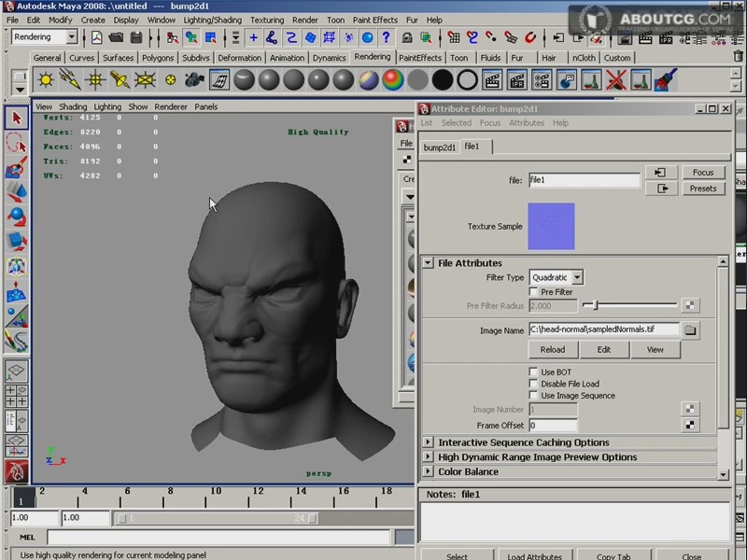Click the Load Attributes button
The height and width of the screenshot is (560, 747).
click(534, 555)
